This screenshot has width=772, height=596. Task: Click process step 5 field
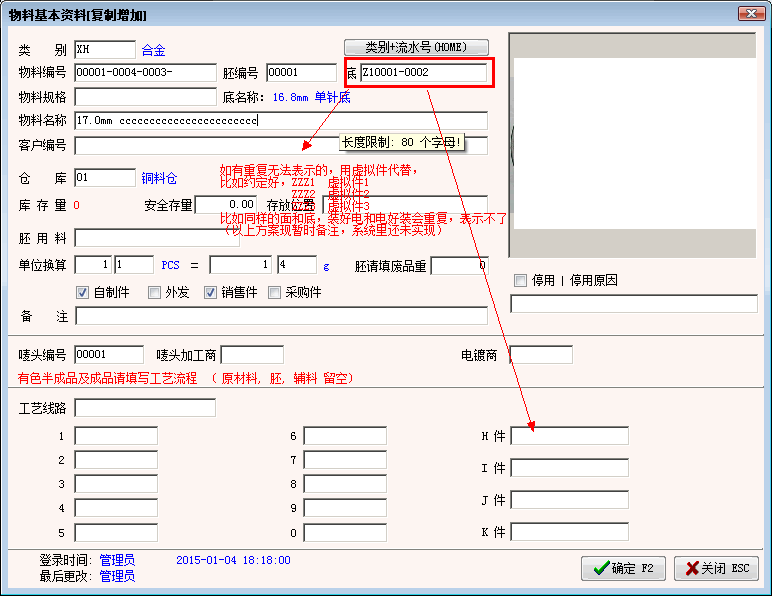point(116,533)
